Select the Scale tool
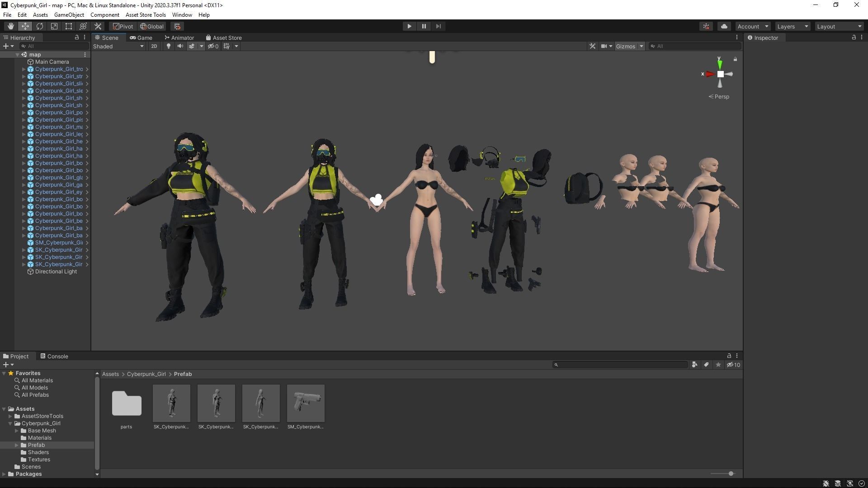The height and width of the screenshot is (488, 868). [x=54, y=26]
